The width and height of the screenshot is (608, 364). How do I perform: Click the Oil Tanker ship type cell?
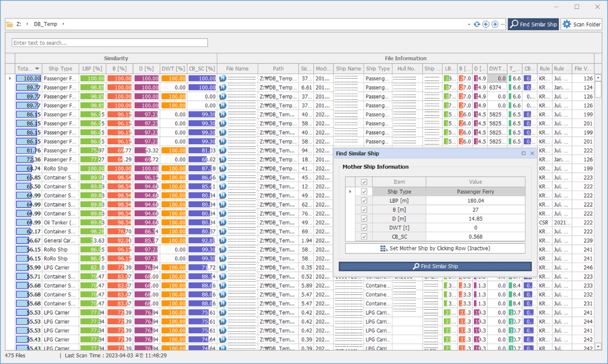(x=60, y=222)
